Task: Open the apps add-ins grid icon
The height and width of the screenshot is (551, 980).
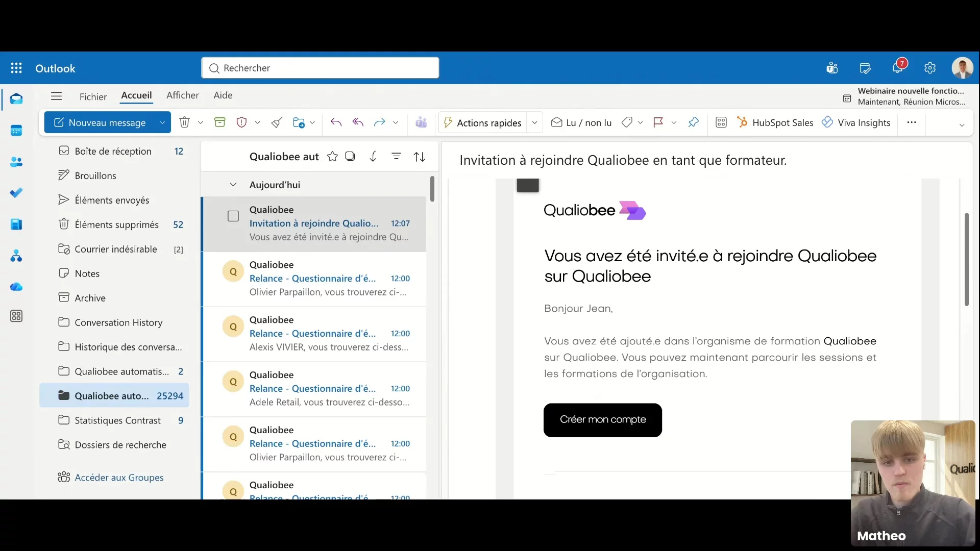Action: pos(721,122)
